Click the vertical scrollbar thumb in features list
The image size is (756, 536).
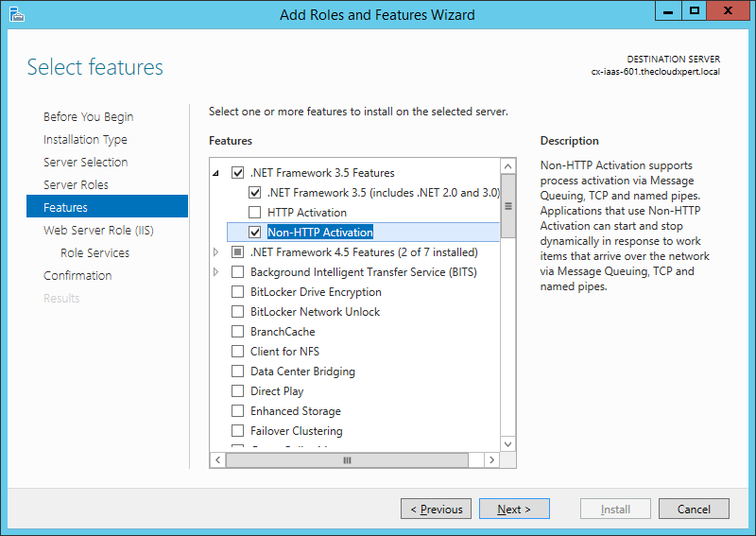coord(507,205)
